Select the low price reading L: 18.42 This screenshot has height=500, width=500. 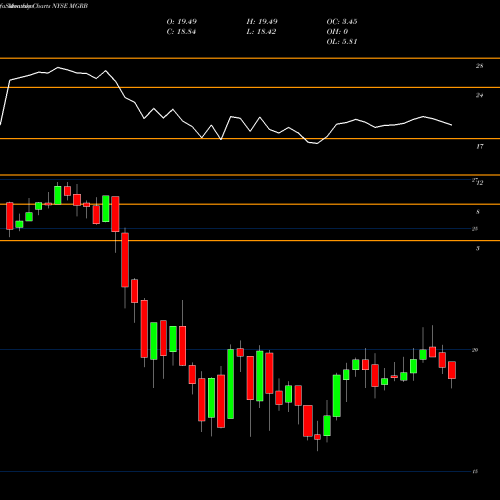pos(261,32)
